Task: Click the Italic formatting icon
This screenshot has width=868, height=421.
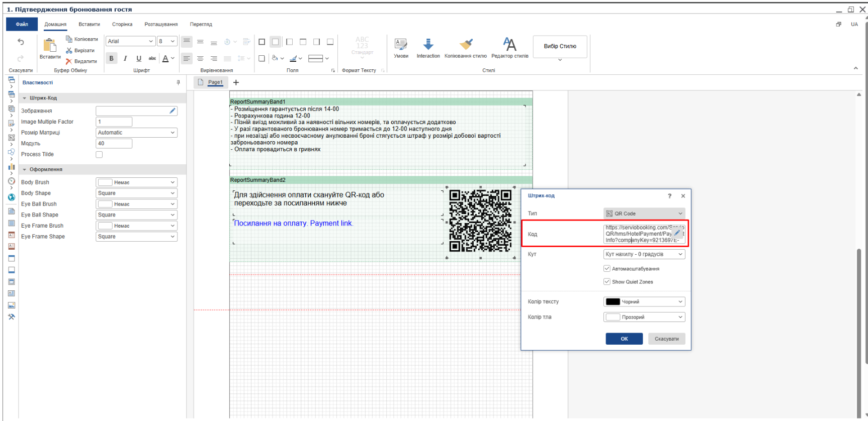Action: click(x=125, y=58)
